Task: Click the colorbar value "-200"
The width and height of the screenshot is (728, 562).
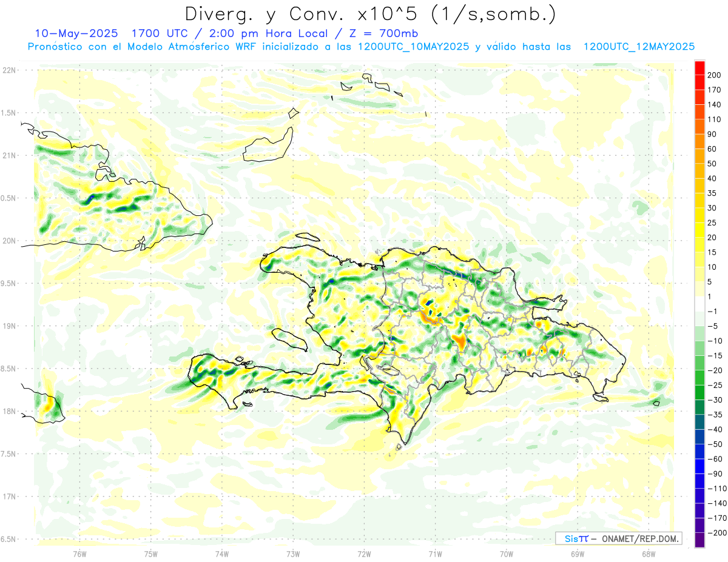Action: coord(716,534)
